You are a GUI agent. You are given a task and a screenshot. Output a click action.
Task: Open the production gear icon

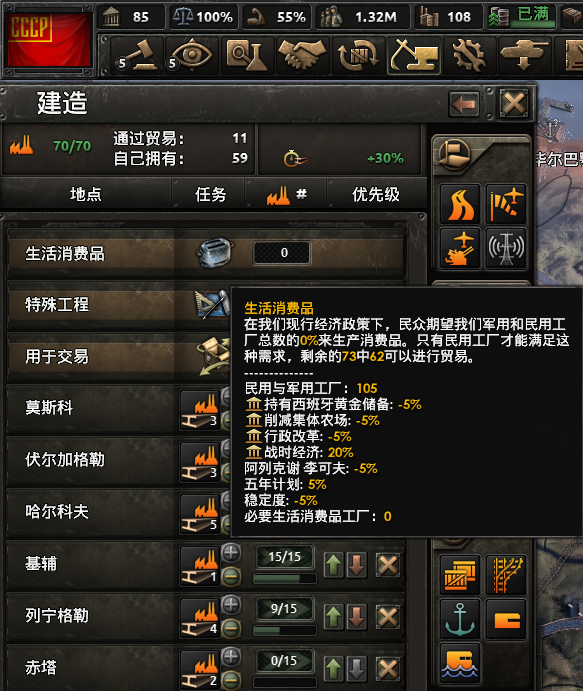(468, 56)
